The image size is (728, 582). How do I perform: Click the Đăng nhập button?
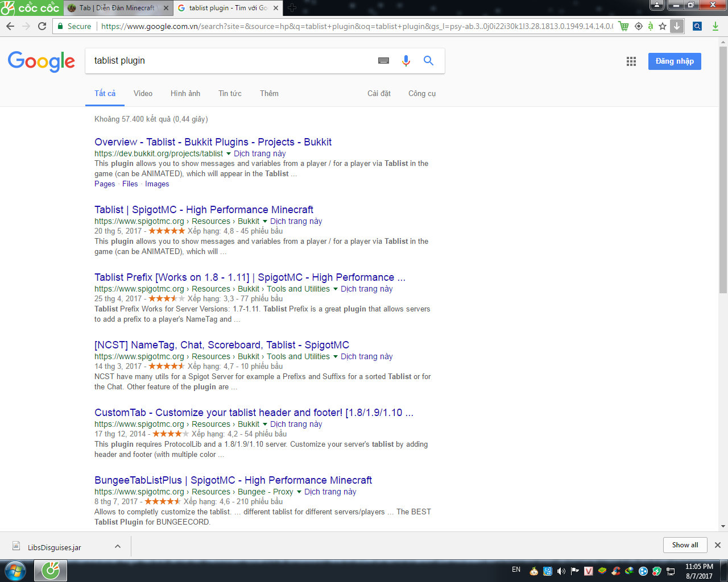coord(675,61)
